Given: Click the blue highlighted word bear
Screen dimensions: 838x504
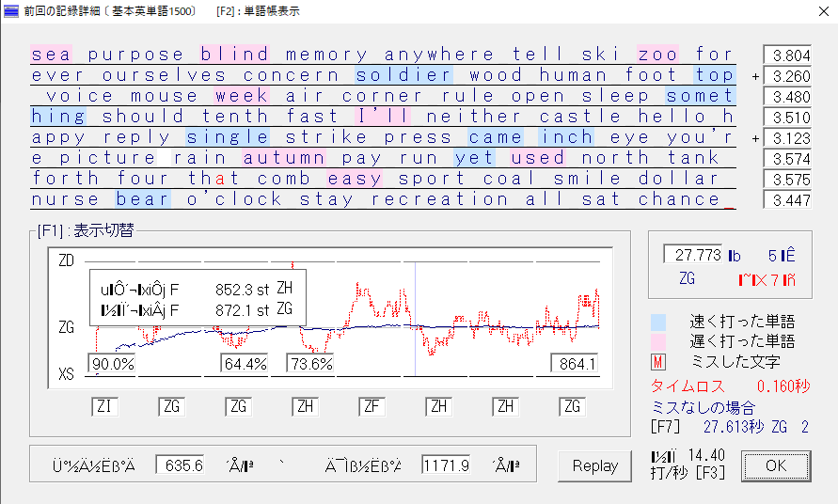Looking at the screenshot, I should pos(143,199).
